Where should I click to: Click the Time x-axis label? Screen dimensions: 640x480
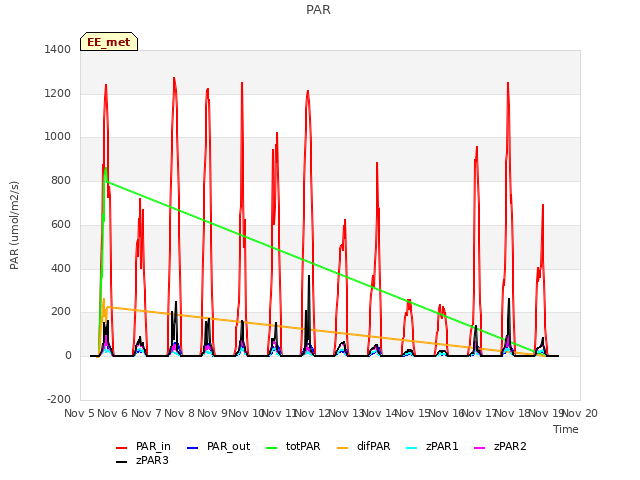[x=566, y=429]
